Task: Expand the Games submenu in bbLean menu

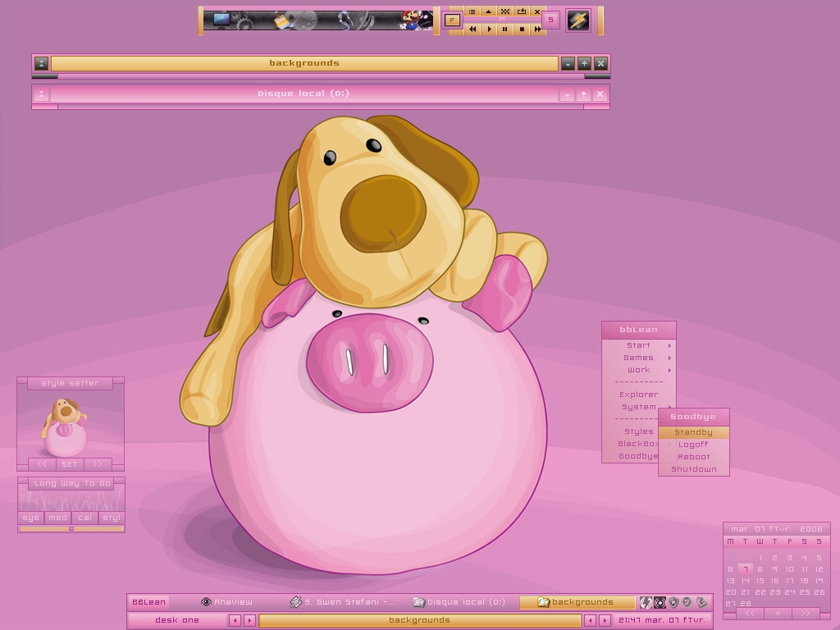Action: pos(638,358)
